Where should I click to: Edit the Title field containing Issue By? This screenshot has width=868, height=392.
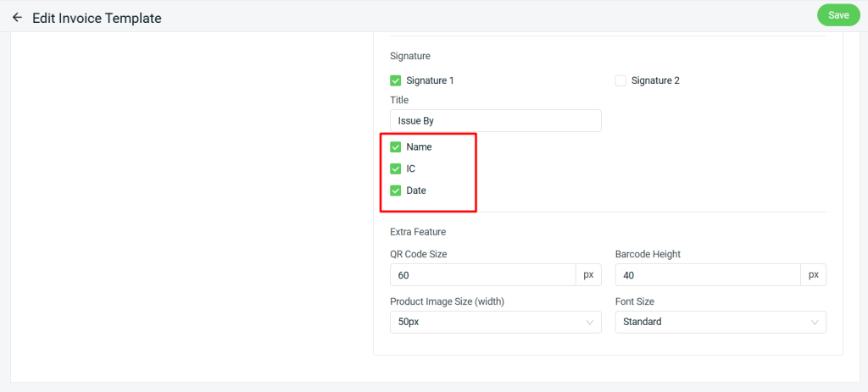click(495, 120)
